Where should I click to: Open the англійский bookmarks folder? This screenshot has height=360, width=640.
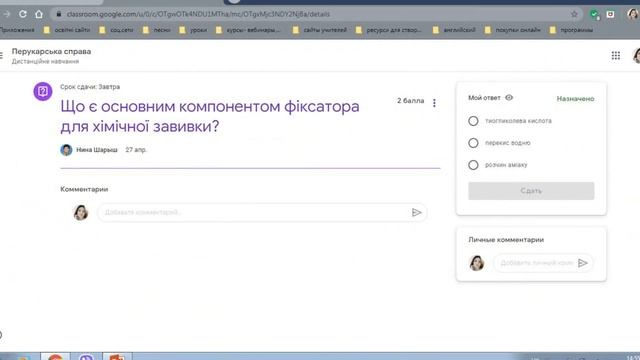coord(454,30)
